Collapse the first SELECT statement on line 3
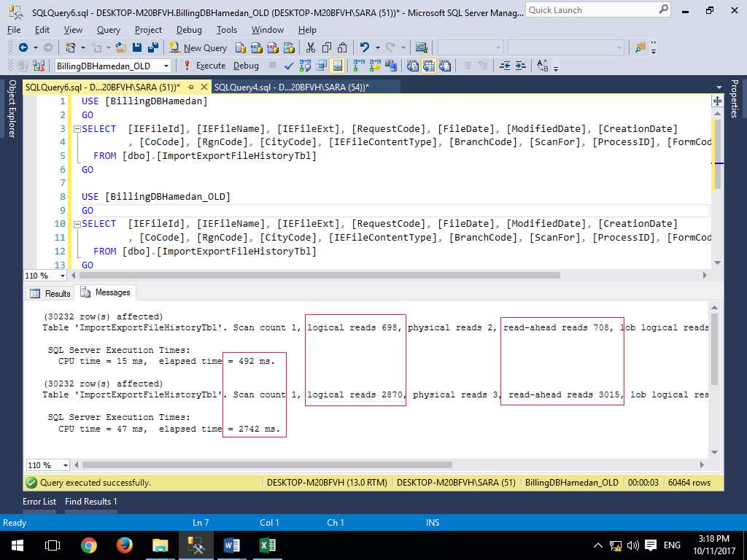The height and width of the screenshot is (560, 747). (x=77, y=129)
